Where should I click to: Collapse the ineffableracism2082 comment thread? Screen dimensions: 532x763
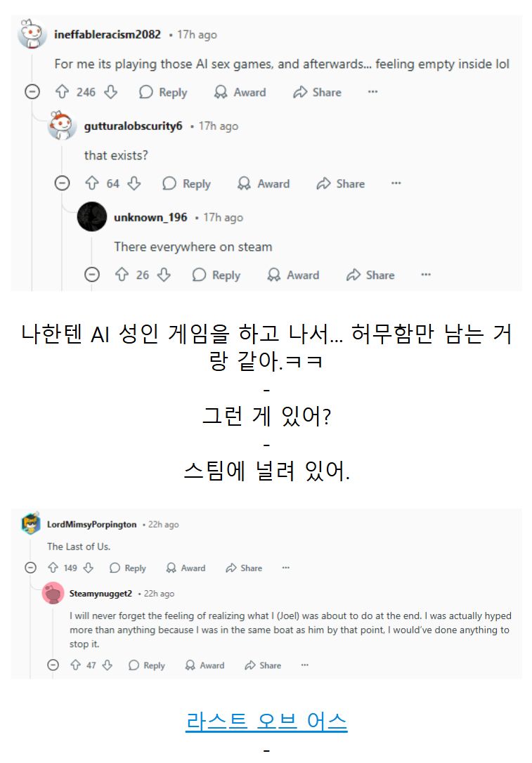click(x=32, y=91)
